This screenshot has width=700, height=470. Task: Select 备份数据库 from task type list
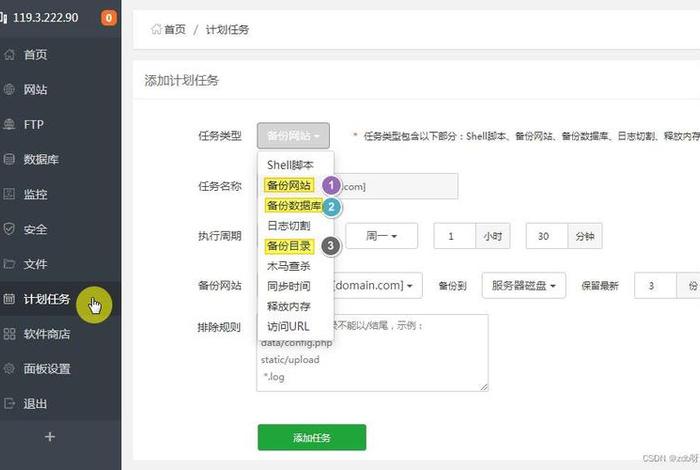[294, 206]
